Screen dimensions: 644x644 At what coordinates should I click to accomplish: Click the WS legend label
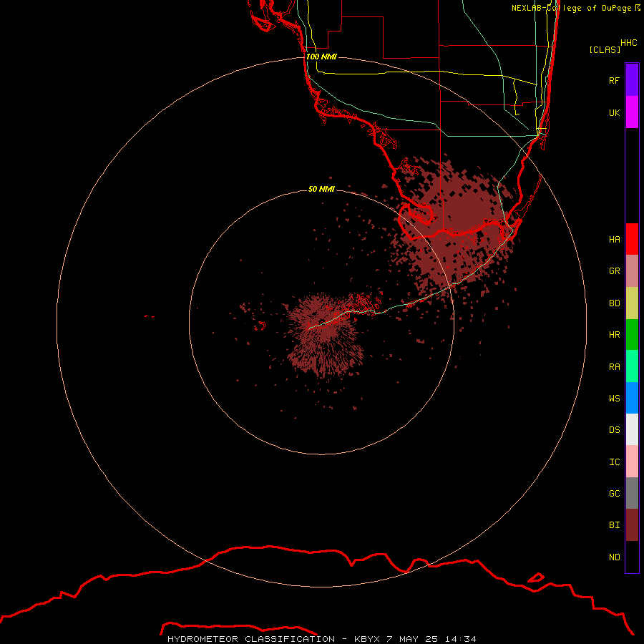pyautogui.click(x=614, y=398)
